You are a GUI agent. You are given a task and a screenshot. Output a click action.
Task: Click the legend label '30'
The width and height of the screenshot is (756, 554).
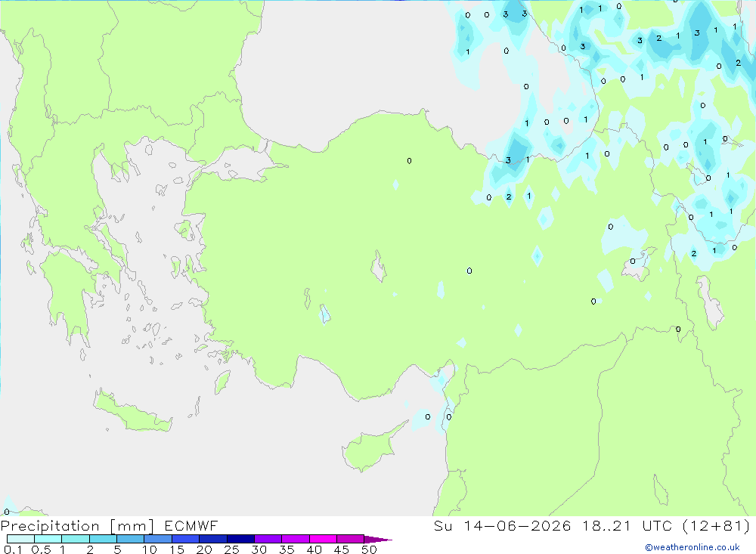point(259,549)
